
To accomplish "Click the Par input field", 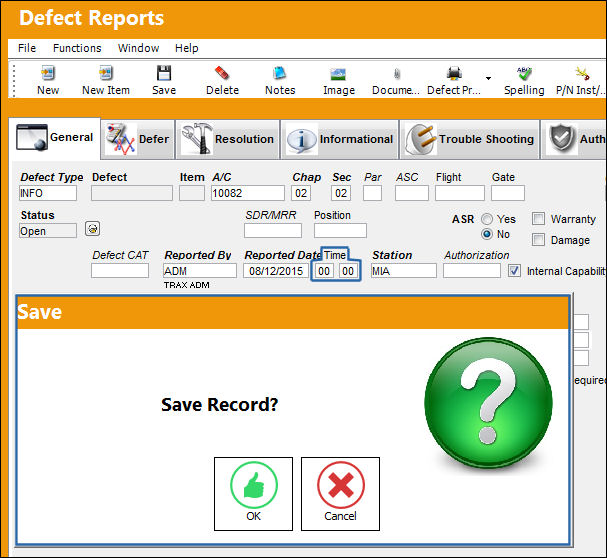I will click(372, 193).
